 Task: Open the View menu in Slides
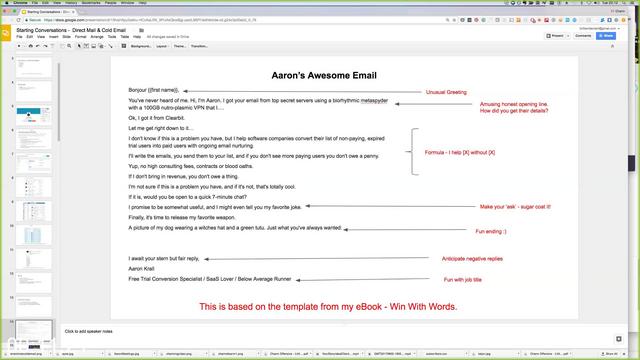41,37
